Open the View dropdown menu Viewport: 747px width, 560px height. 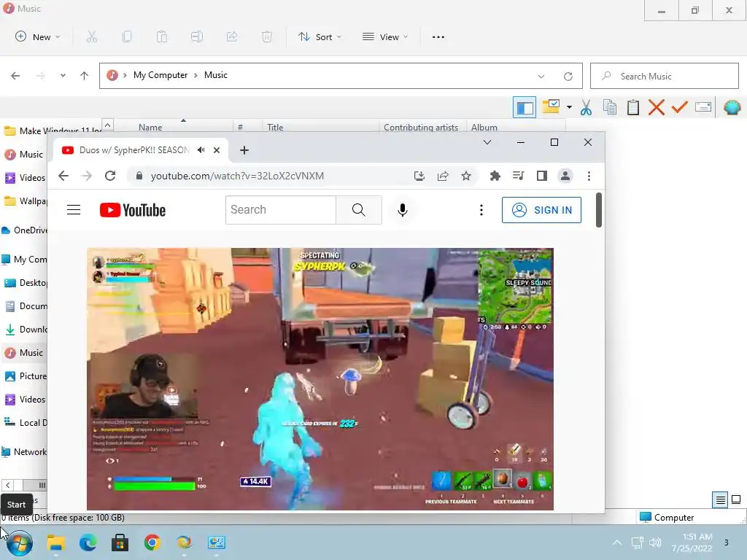[x=385, y=36]
